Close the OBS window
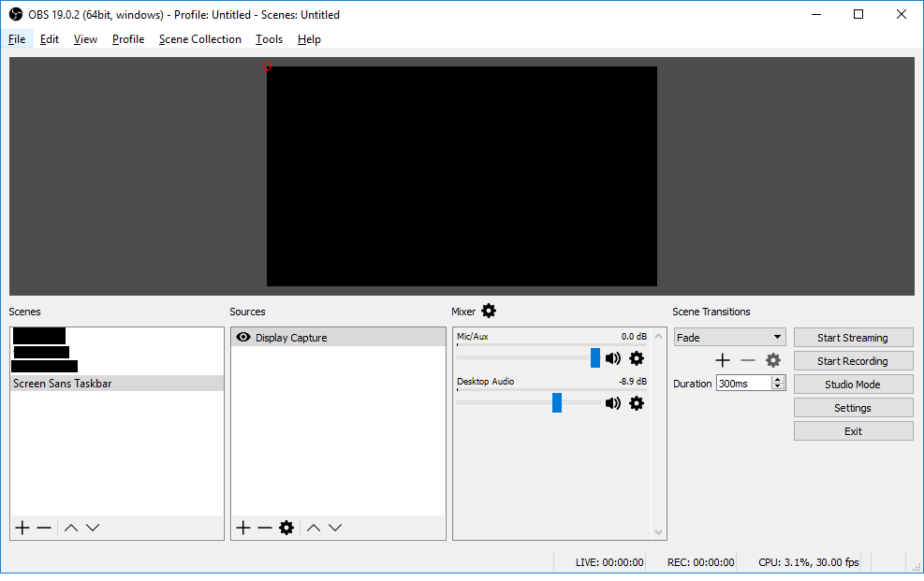 [x=901, y=14]
